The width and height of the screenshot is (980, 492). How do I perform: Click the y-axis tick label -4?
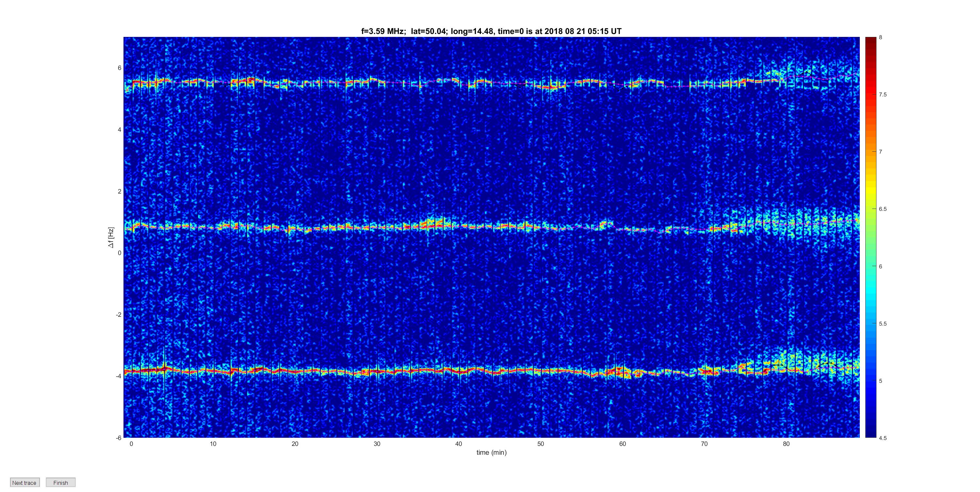[x=119, y=376]
